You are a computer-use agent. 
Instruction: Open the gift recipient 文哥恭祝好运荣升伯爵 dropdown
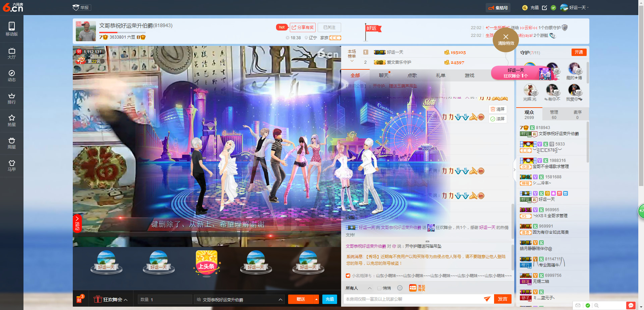[x=239, y=299]
